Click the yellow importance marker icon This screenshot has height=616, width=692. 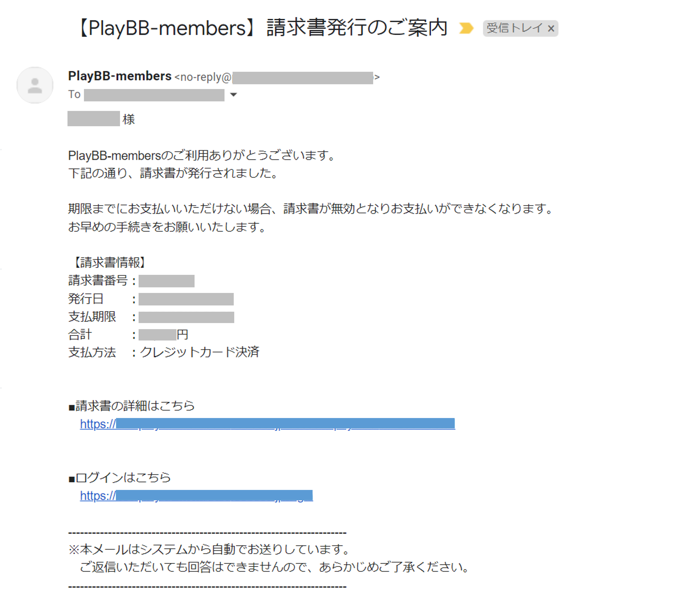point(466,28)
